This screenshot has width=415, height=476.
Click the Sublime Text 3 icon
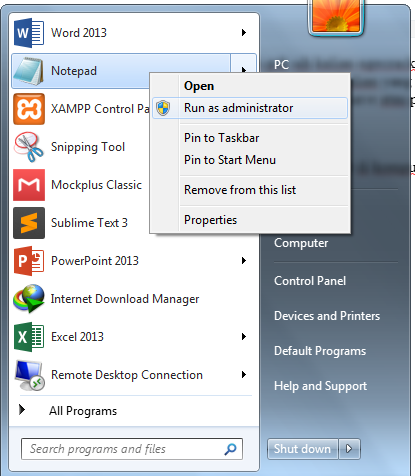(x=29, y=223)
